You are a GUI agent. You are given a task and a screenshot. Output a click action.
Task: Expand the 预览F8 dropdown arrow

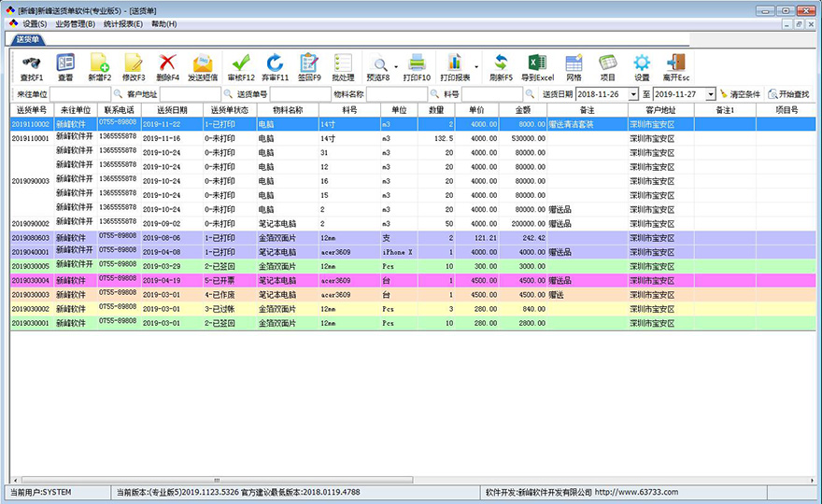coord(396,66)
